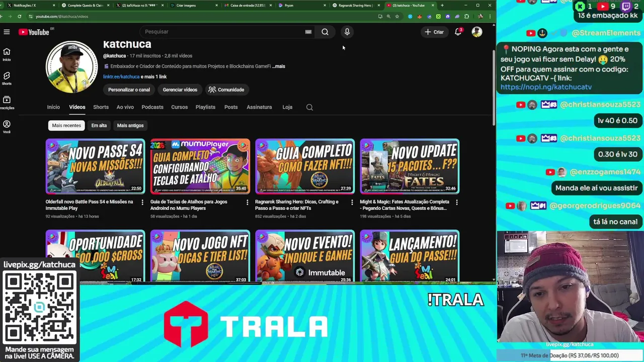Switch to the Playlists channel tab
Image resolution: width=644 pixels, height=362 pixels.
click(x=205, y=107)
